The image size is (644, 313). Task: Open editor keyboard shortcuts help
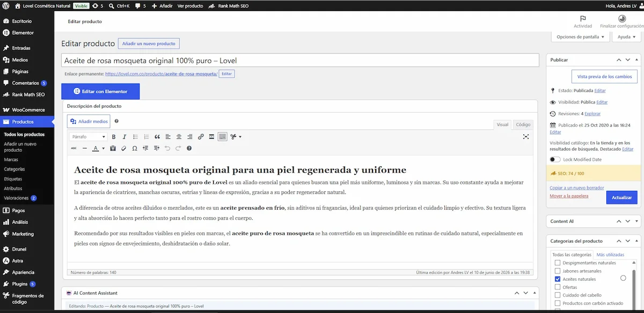189,148
